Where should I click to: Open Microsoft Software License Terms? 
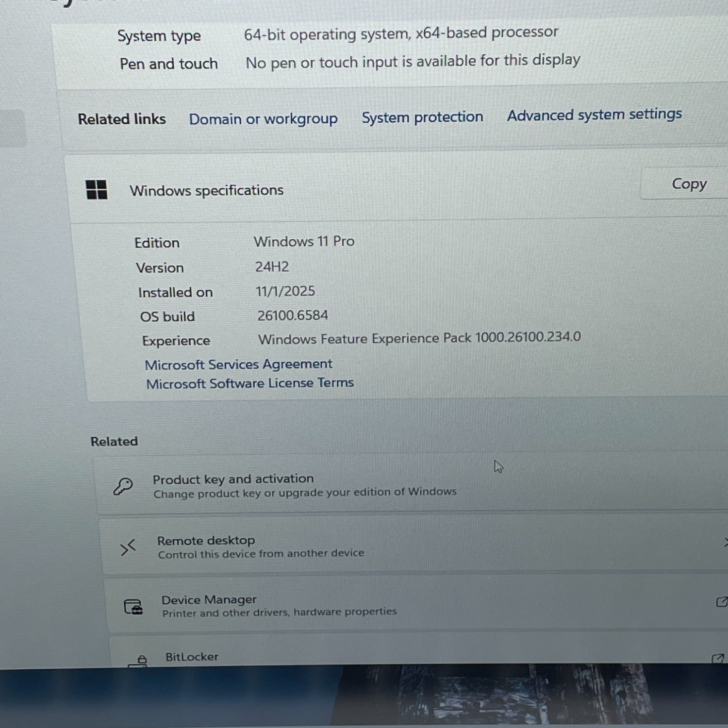tap(250, 383)
